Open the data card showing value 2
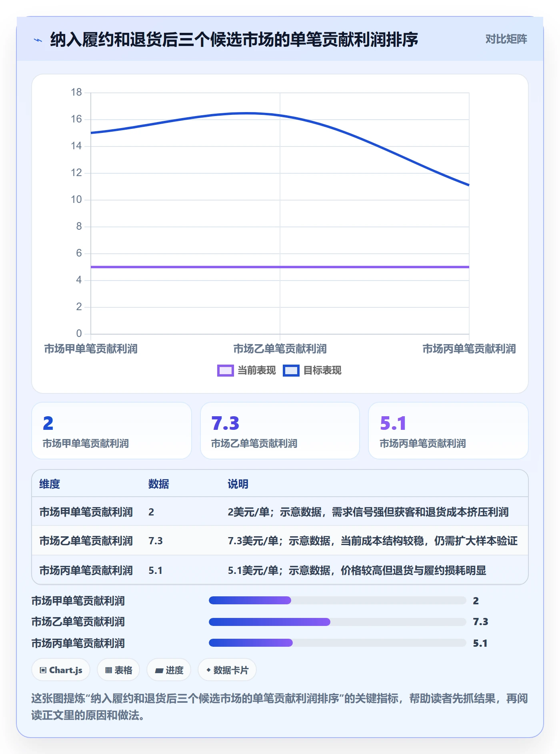The image size is (560, 754). coord(112,431)
